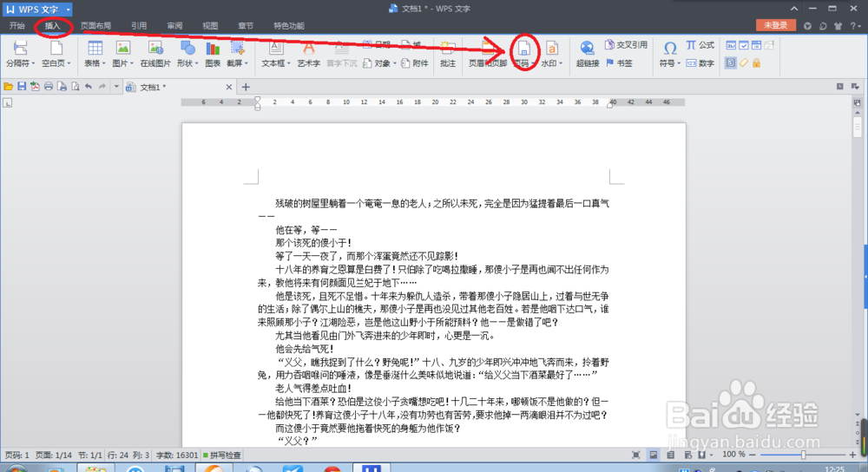This screenshot has width=868, height=472.
Task: Toggle form field shading icon
Action: [731, 63]
